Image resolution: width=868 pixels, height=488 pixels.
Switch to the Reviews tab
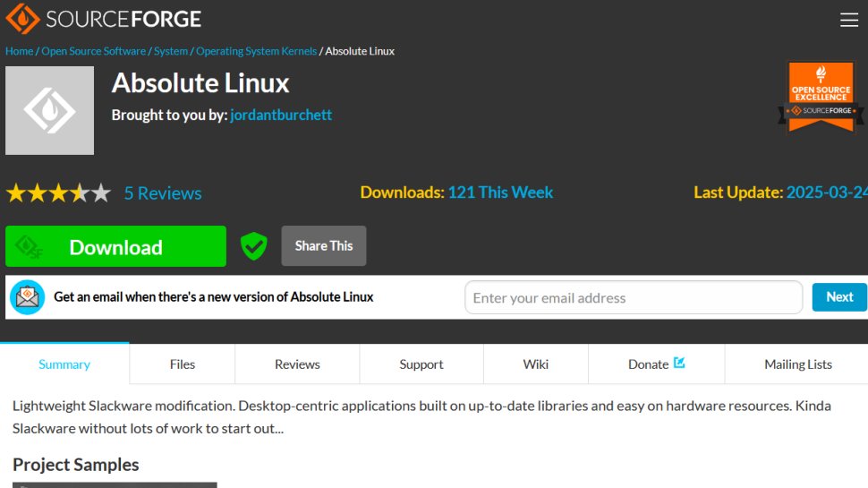tap(297, 364)
